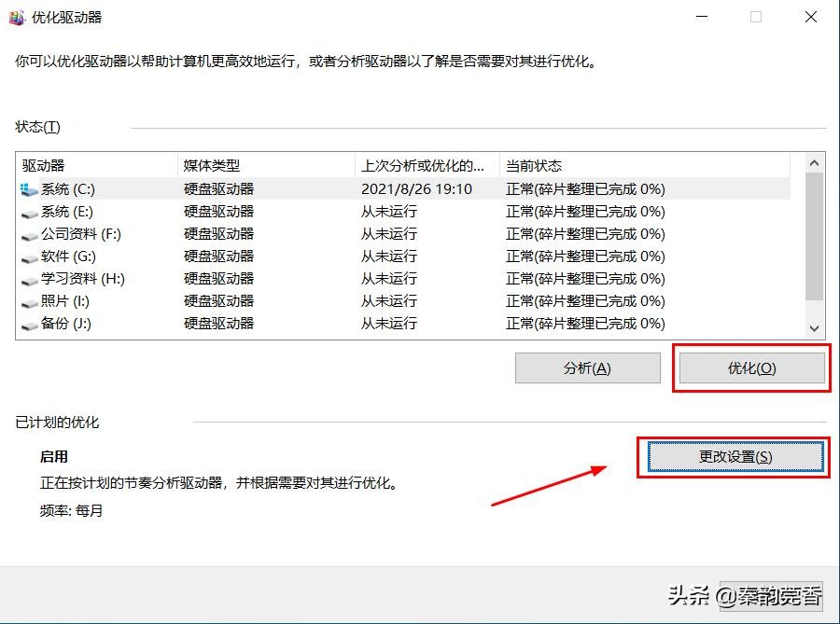The width and height of the screenshot is (840, 624).
Task: Click the 优化(O) button
Action: coord(751,367)
